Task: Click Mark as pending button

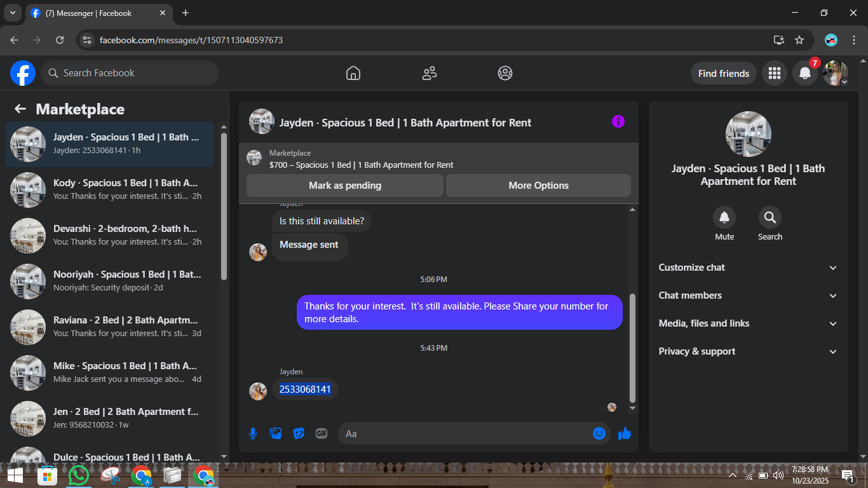Action: (345, 186)
